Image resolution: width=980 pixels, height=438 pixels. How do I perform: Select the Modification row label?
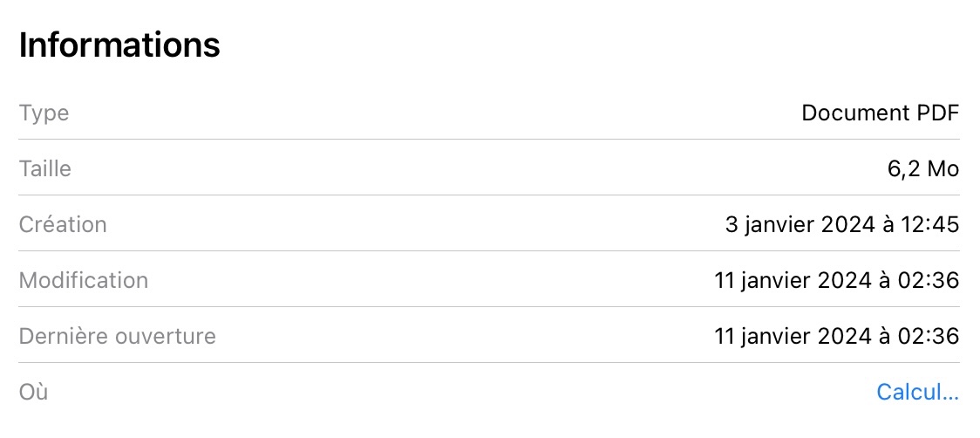tap(84, 281)
